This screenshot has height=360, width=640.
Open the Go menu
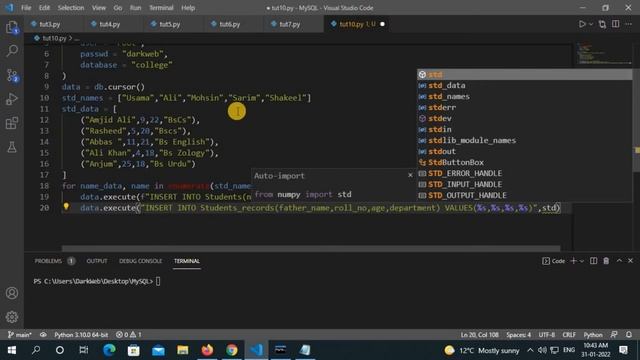pyautogui.click(x=118, y=8)
